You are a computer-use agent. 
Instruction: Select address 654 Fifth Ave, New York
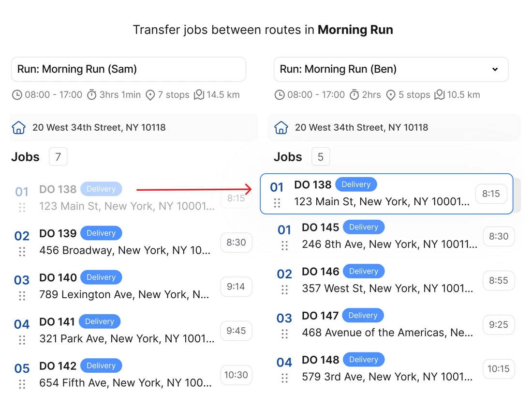126,383
